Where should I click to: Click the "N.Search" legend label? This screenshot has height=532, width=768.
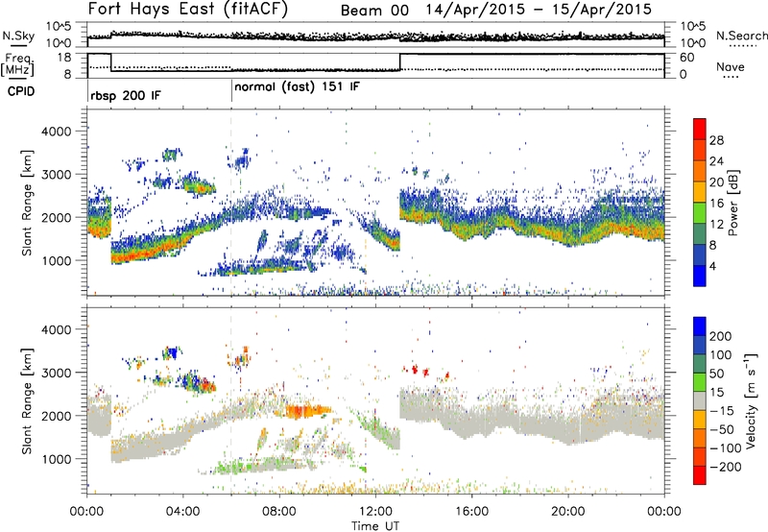pos(741,36)
